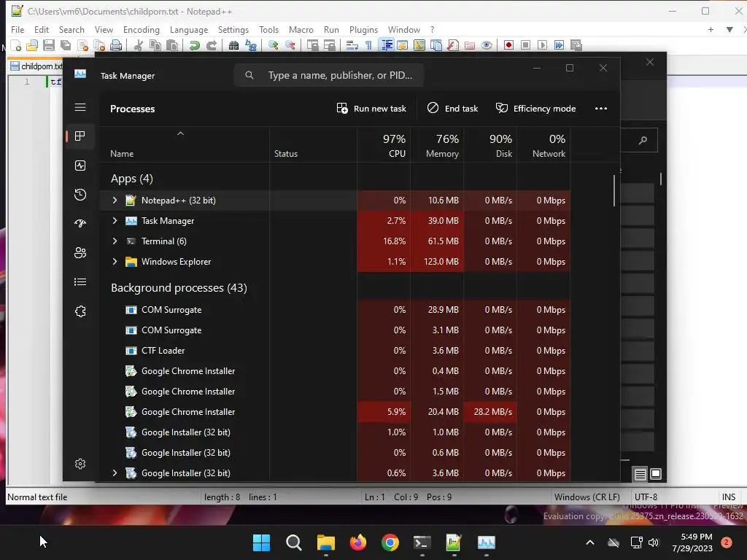Click the New file icon in Notepad++ toolbar
This screenshot has width=747, height=560.
16,45
